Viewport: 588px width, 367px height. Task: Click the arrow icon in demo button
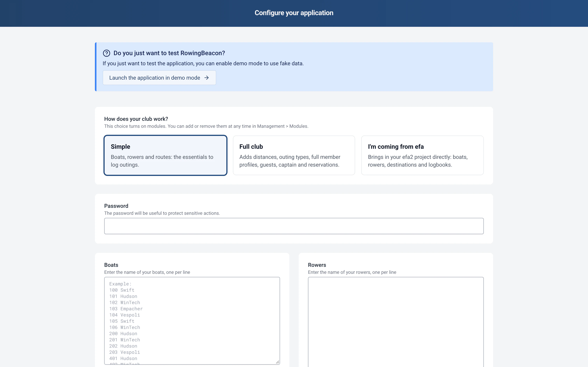tap(206, 78)
